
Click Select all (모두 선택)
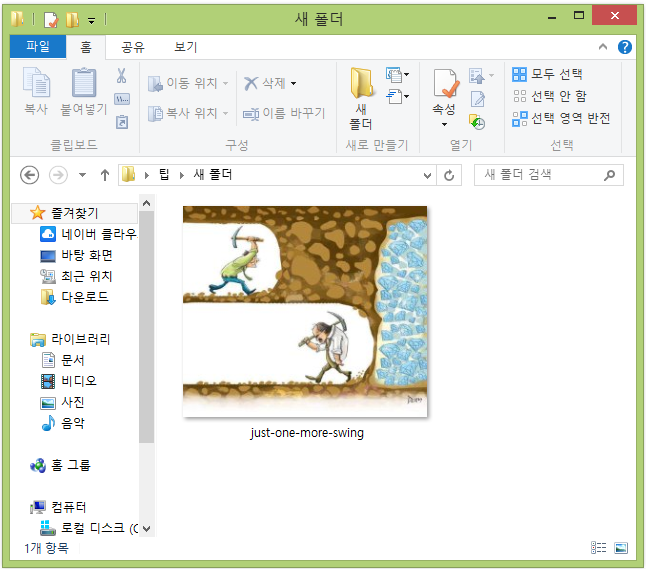click(x=548, y=74)
